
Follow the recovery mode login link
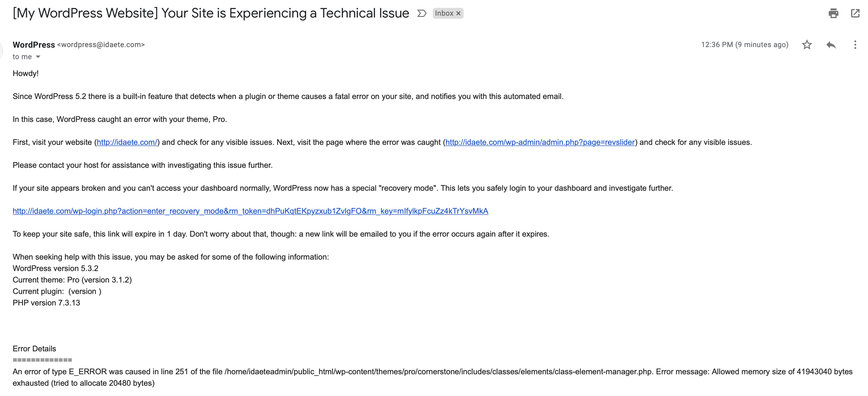click(x=250, y=211)
